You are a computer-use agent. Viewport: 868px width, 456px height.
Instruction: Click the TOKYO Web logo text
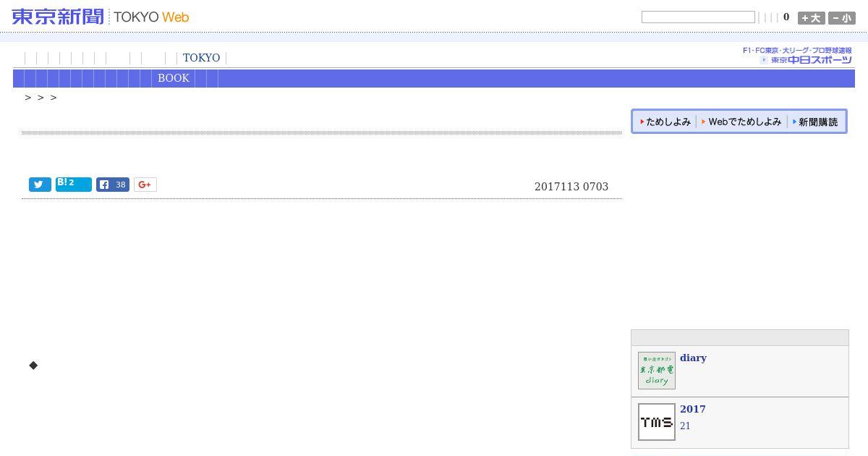point(151,17)
